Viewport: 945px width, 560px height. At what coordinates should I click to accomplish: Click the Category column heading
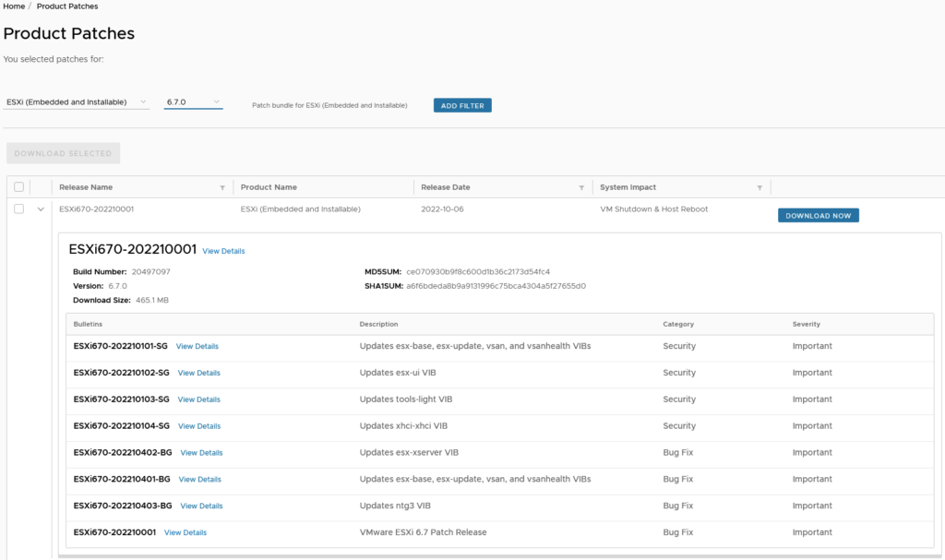(678, 325)
